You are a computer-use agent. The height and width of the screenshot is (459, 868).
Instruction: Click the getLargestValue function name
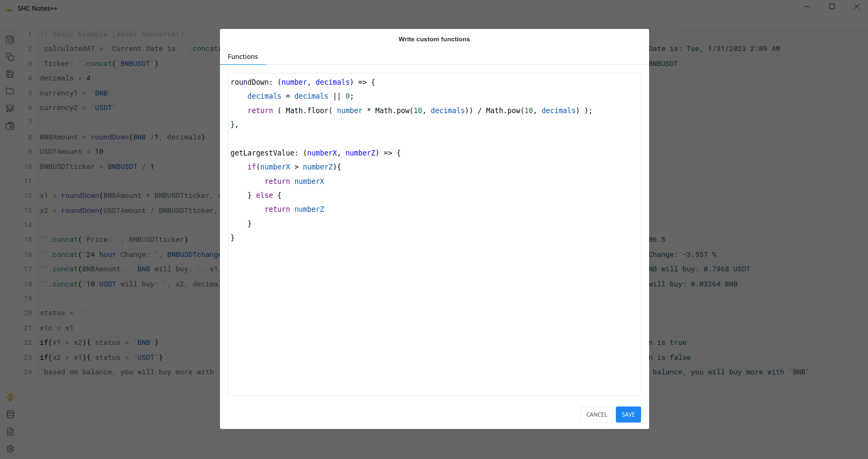[x=262, y=153]
